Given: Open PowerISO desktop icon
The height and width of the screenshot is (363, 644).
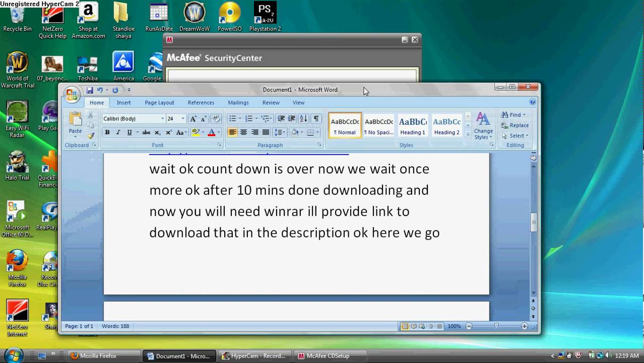Looking at the screenshot, I should pyautogui.click(x=229, y=17).
